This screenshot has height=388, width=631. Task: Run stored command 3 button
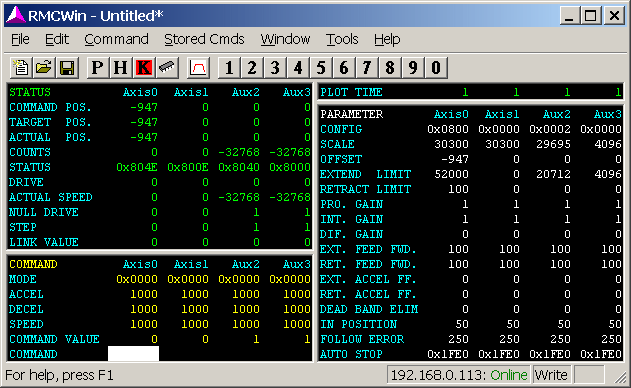tap(275, 67)
